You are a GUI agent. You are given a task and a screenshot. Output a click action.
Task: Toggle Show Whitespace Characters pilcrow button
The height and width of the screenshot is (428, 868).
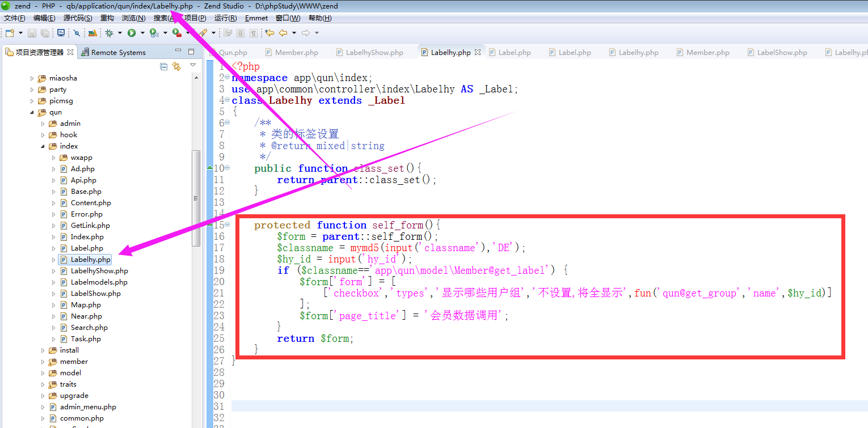[x=254, y=33]
